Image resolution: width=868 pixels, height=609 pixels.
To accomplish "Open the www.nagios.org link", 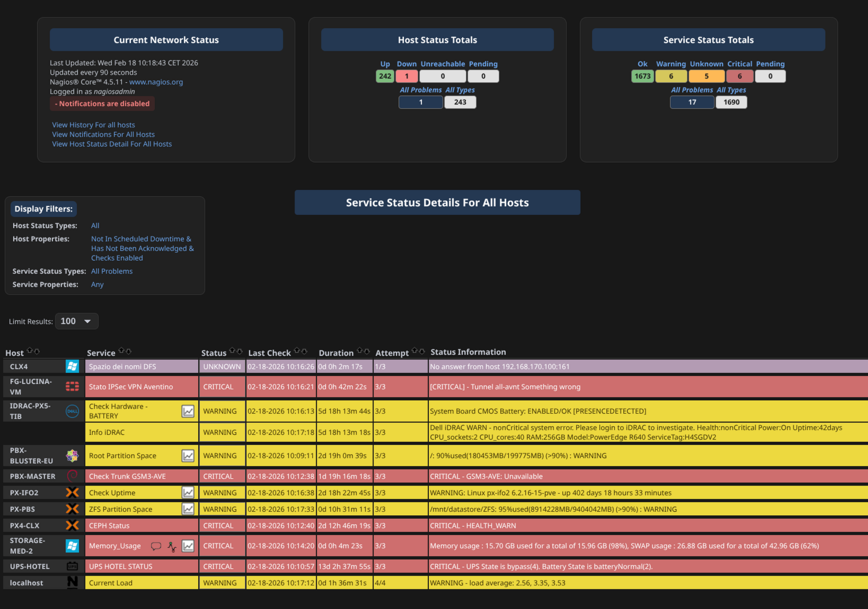I will [156, 82].
